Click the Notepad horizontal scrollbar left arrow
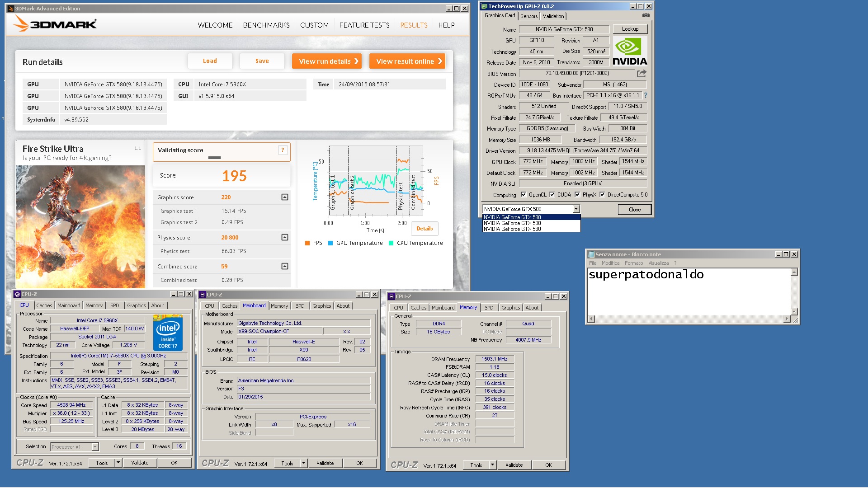This screenshot has height=488, width=868. [590, 319]
